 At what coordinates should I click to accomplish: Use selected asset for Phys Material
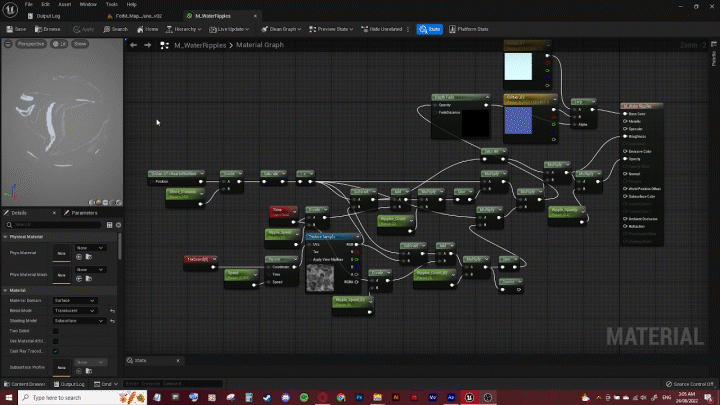[x=79, y=257]
